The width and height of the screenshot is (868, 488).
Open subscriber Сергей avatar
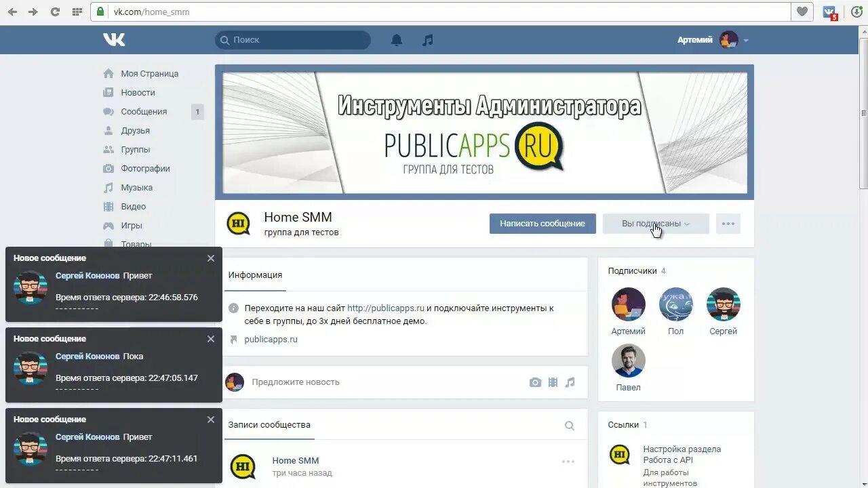724,304
